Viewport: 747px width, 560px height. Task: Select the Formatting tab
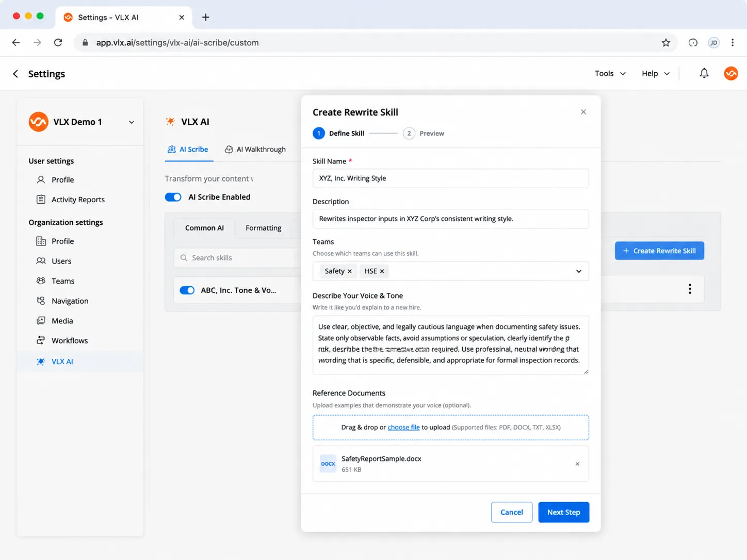[263, 228]
